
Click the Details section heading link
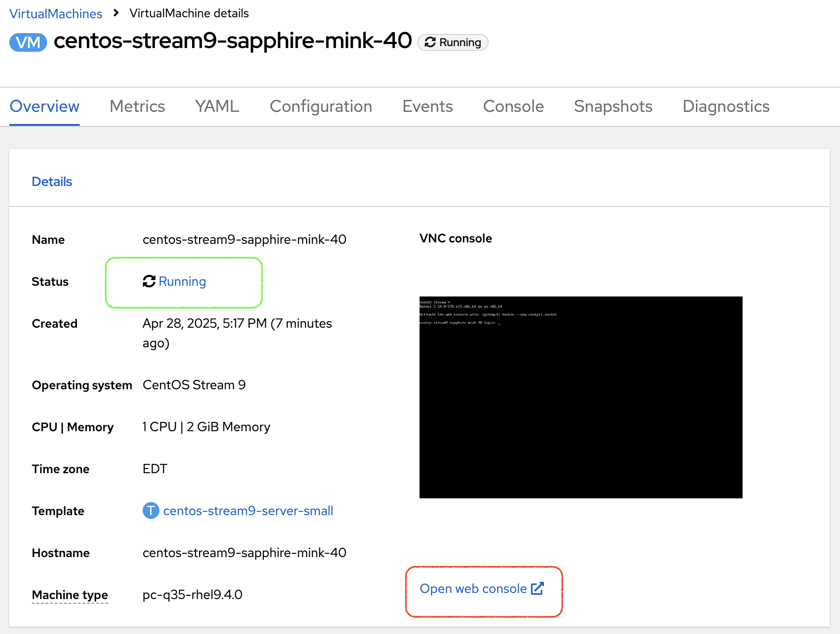pos(52,181)
